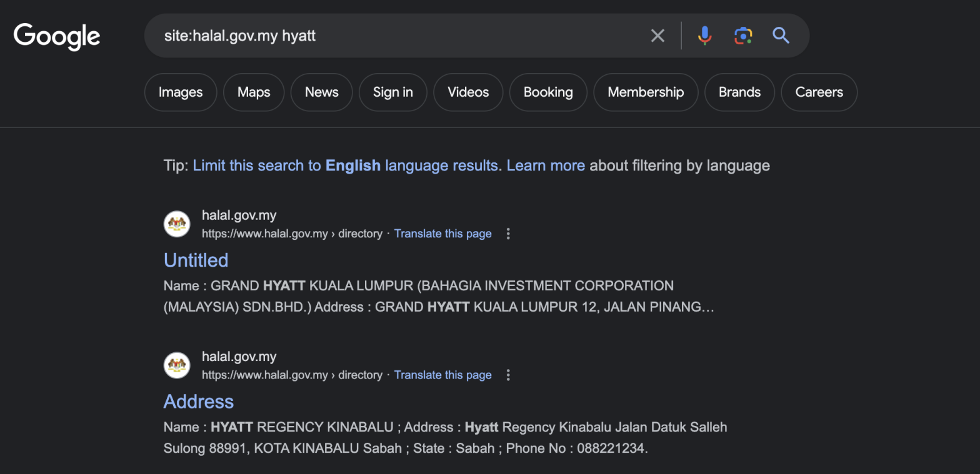This screenshot has width=980, height=474.
Task: Open the Untitled search result
Action: pyautogui.click(x=196, y=260)
